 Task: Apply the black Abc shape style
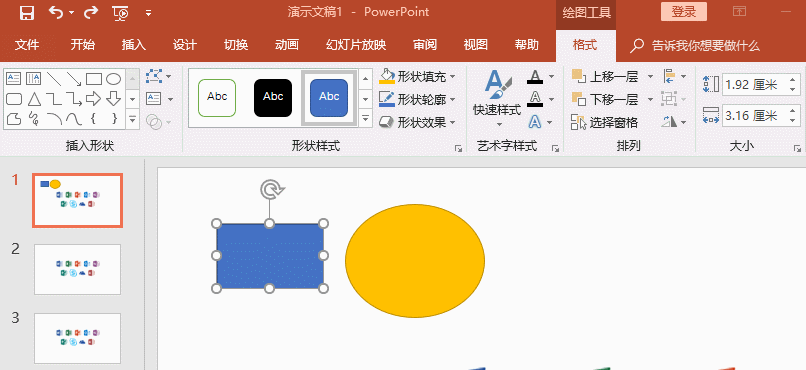pyautogui.click(x=273, y=98)
